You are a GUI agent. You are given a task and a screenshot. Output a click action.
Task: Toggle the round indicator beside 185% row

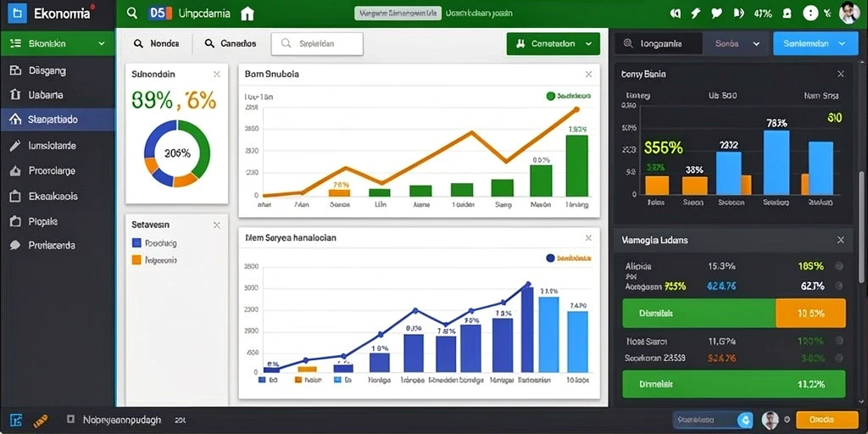pos(838,266)
